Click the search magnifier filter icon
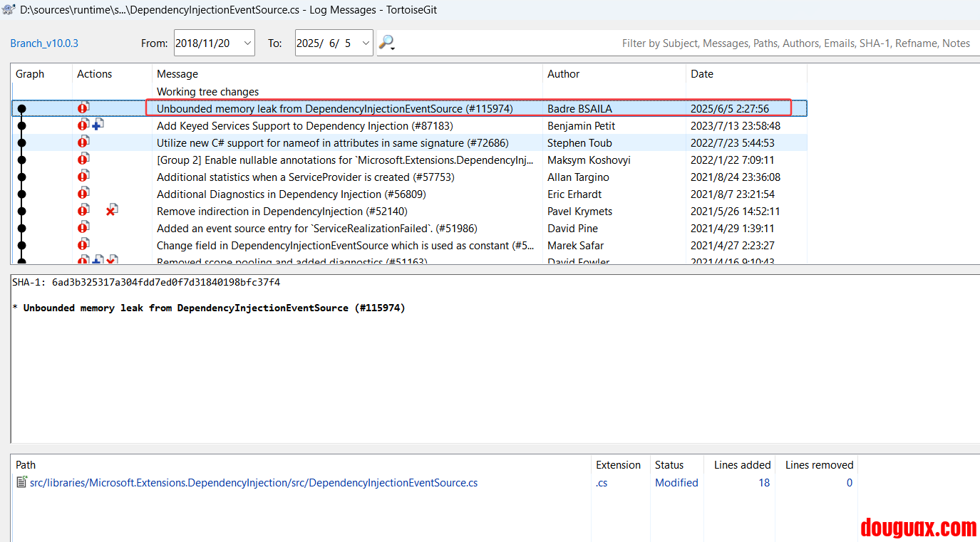 pos(385,42)
